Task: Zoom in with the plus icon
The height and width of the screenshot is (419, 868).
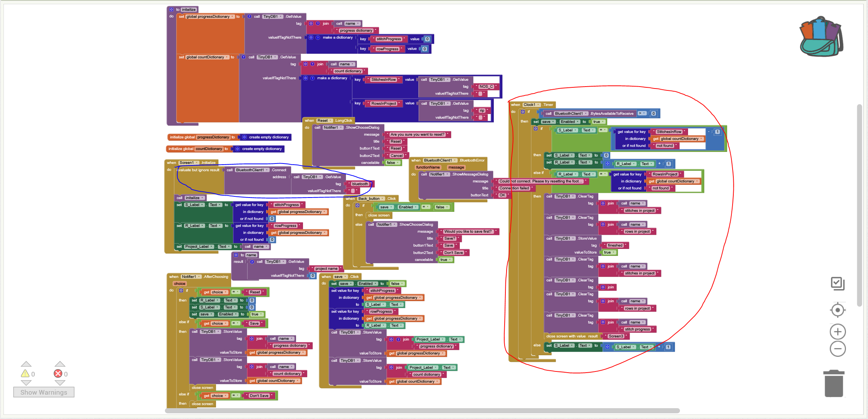Action: coord(837,332)
